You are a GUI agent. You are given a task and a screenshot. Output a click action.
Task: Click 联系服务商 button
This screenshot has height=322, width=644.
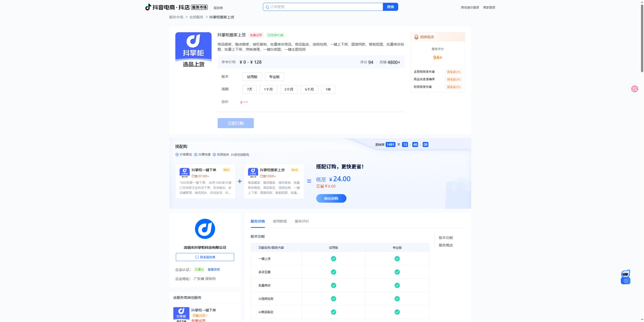pos(205,257)
